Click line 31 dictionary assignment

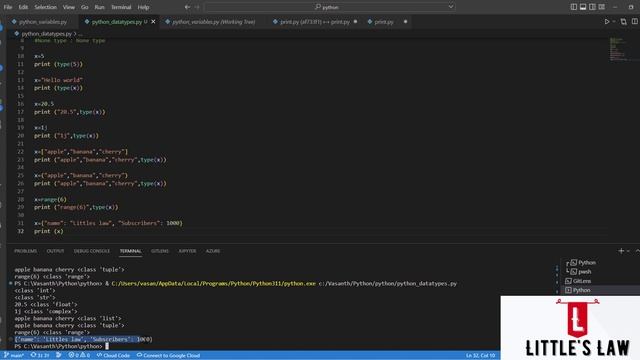[108, 223]
